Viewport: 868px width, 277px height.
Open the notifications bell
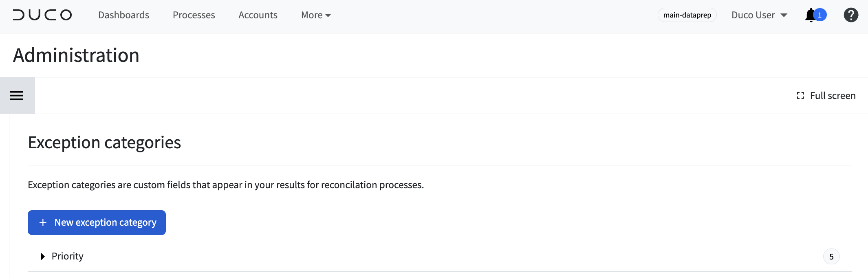[x=811, y=15]
